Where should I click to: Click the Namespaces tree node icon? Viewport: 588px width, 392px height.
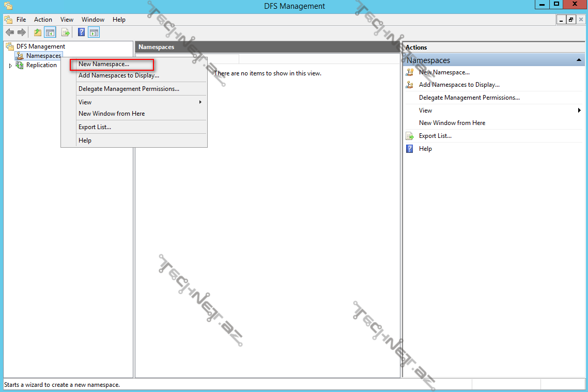(x=20, y=56)
